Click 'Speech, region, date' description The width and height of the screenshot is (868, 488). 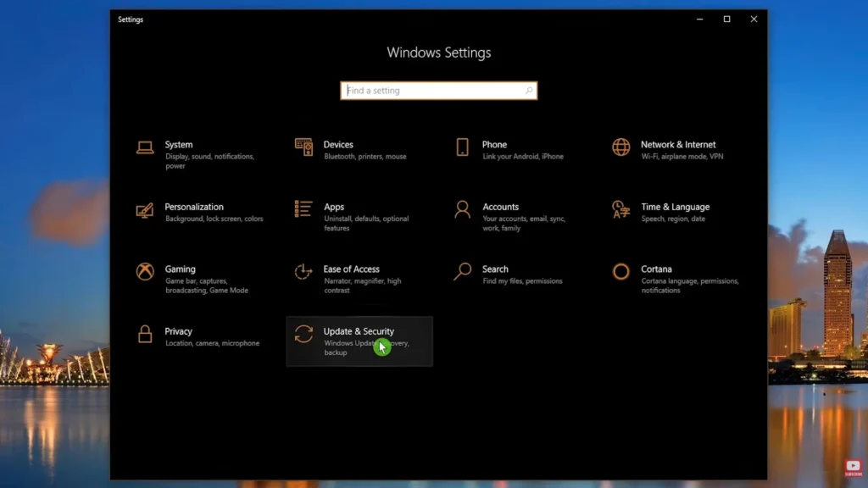(673, 219)
